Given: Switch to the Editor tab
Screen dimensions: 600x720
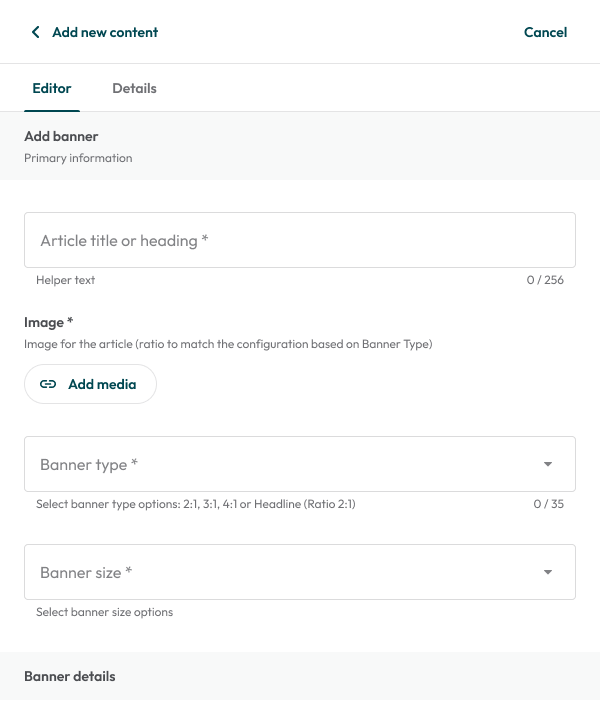Looking at the screenshot, I should 52,88.
